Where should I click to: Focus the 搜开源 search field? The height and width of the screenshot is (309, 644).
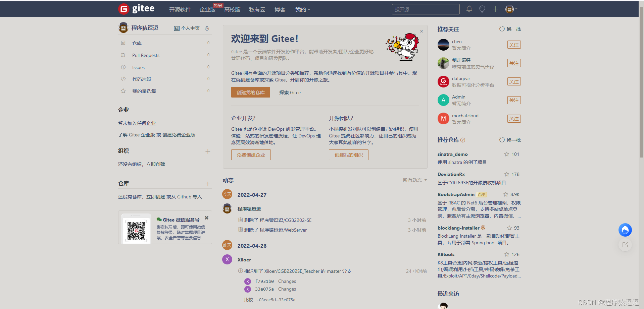(x=426, y=9)
